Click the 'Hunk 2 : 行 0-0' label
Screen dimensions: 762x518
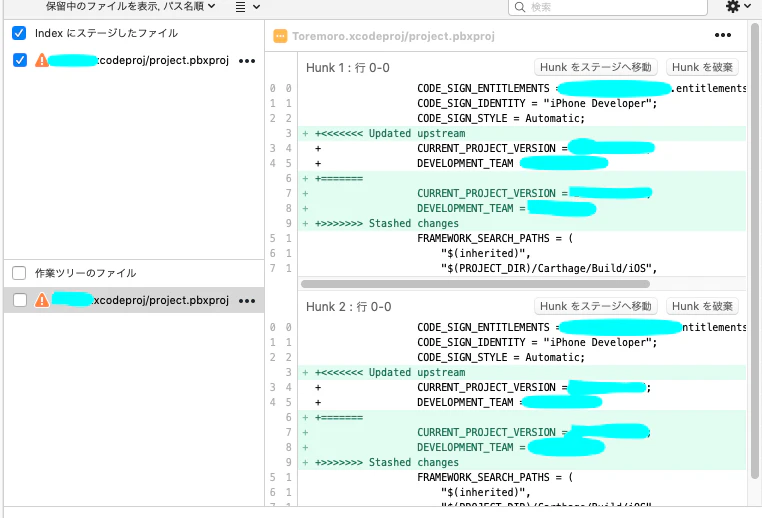click(348, 307)
